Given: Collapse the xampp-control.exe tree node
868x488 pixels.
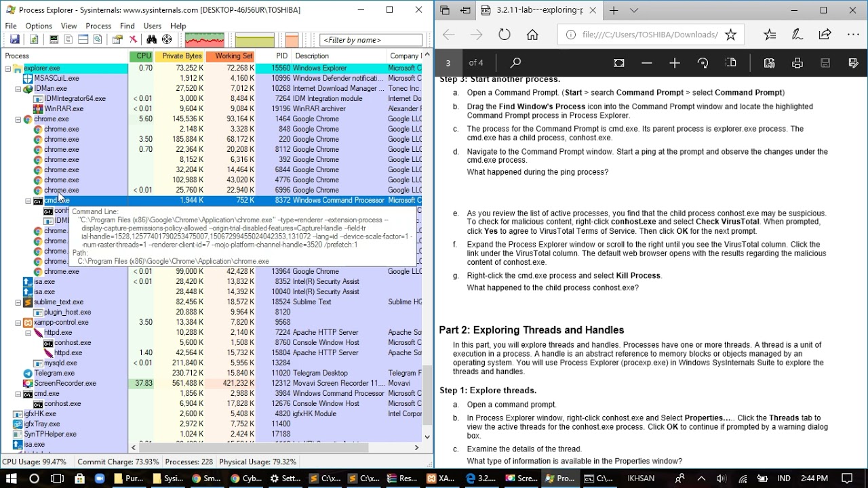Looking at the screenshot, I should coord(18,323).
